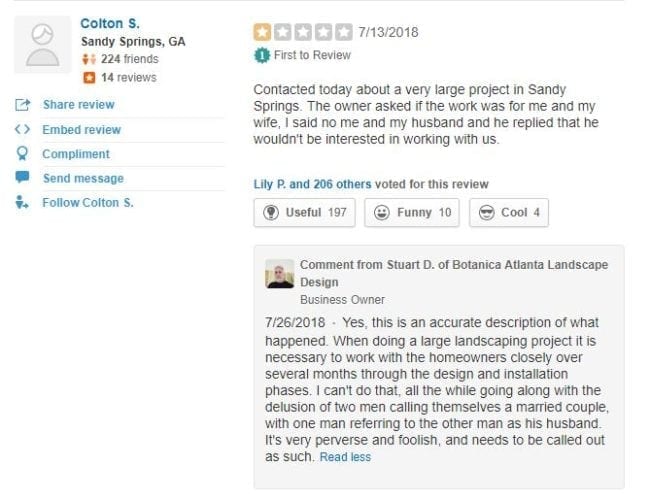Collapse the owner comment with Read less

(x=345, y=457)
